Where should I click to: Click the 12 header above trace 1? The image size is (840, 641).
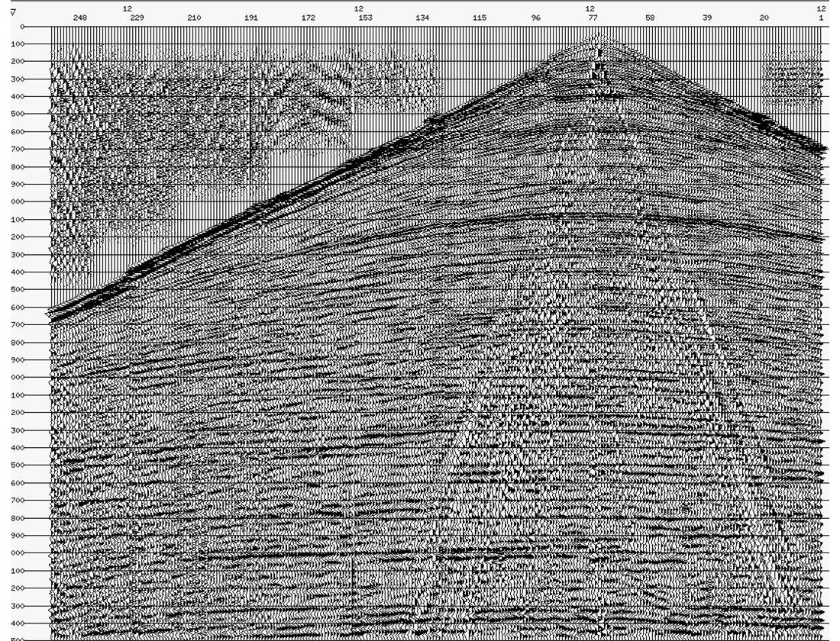point(821,8)
